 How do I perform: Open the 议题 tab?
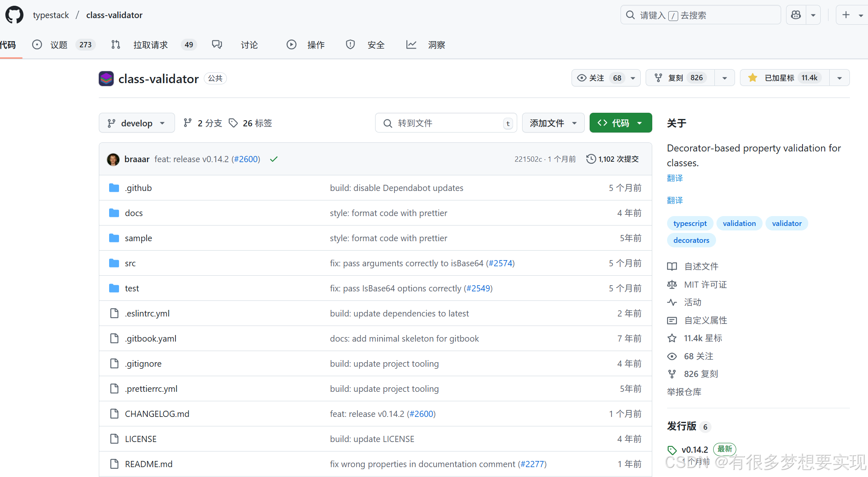click(64, 45)
